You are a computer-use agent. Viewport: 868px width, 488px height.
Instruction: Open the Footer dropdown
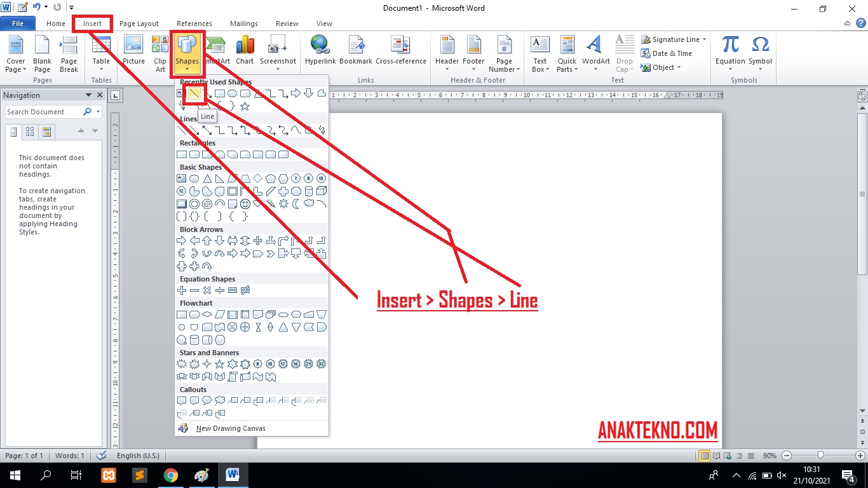tap(473, 54)
